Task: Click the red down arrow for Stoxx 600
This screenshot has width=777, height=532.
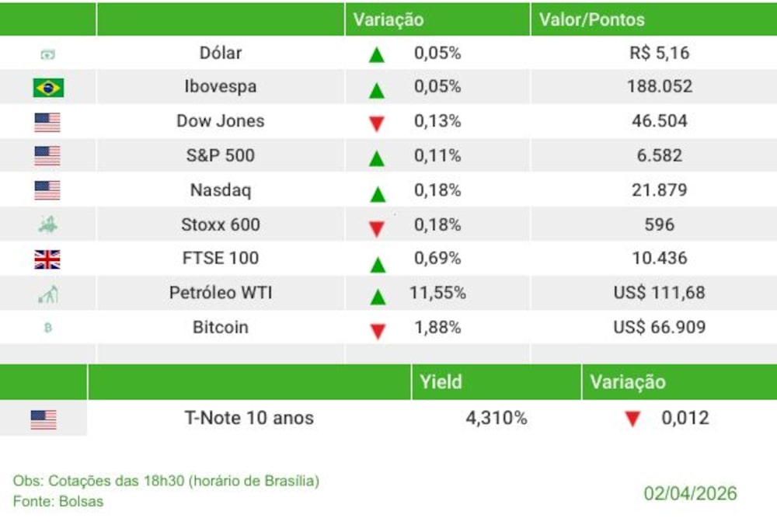Action: click(x=378, y=228)
